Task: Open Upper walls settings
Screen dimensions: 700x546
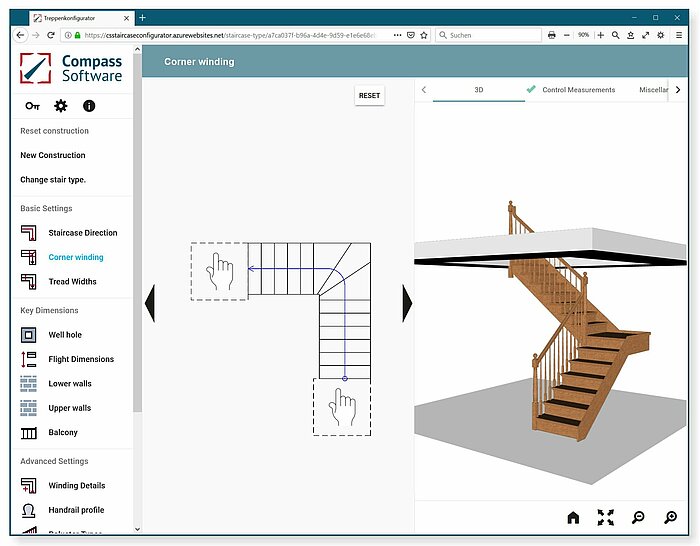Action: [70, 408]
